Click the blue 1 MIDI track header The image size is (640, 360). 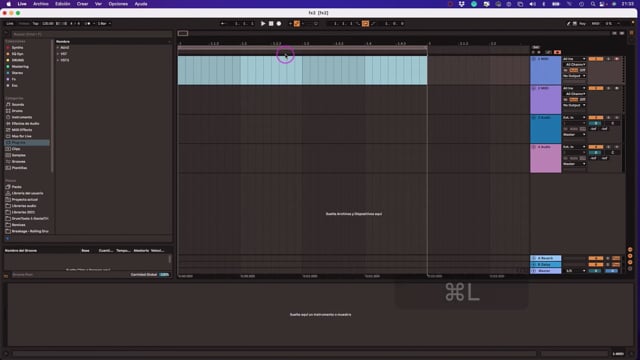[546, 70]
